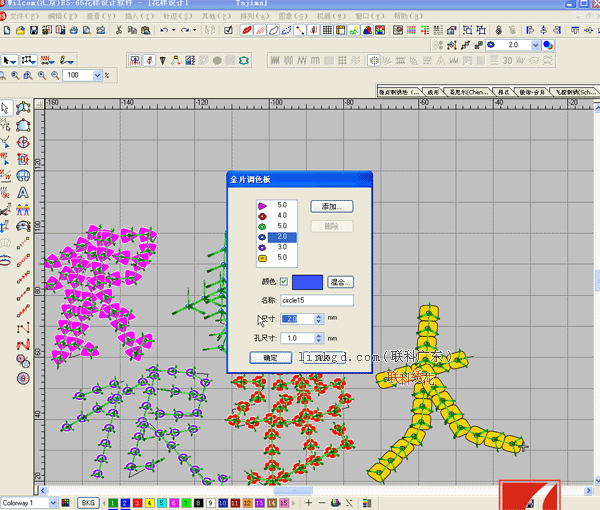
Task: Increase sequin size using spinner arrows
Action: point(319,316)
